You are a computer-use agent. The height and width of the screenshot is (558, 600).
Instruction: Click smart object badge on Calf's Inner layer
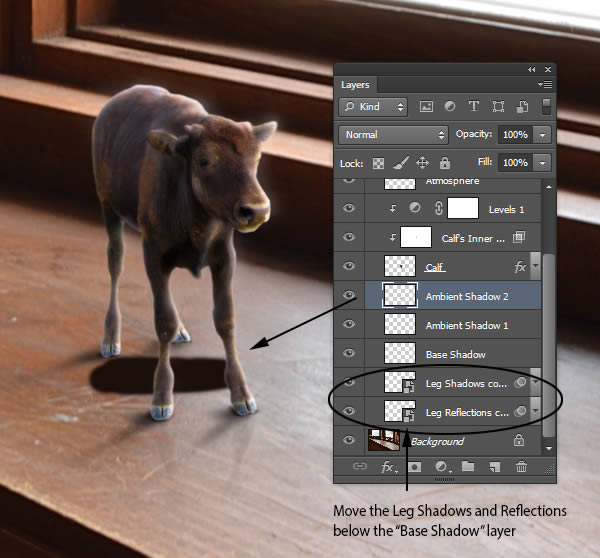click(519, 237)
